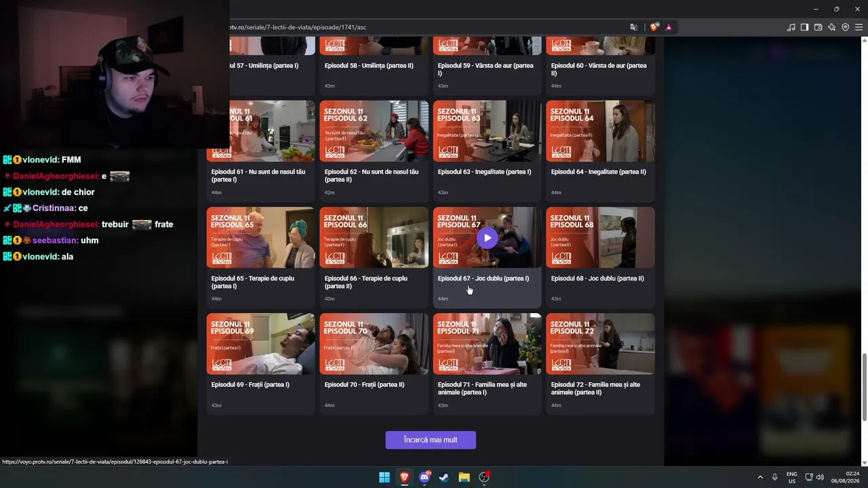868x488 pixels.
Task: Click the browser address bar URL
Action: 297,27
